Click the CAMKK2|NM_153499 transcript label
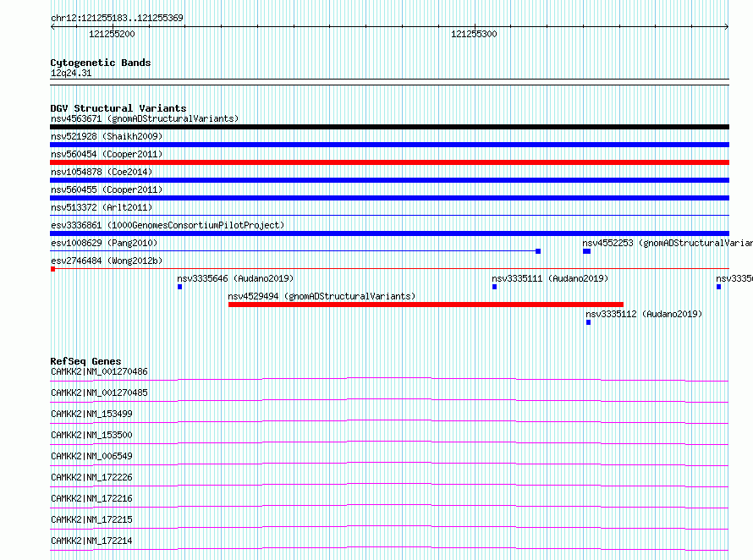 tap(91, 414)
